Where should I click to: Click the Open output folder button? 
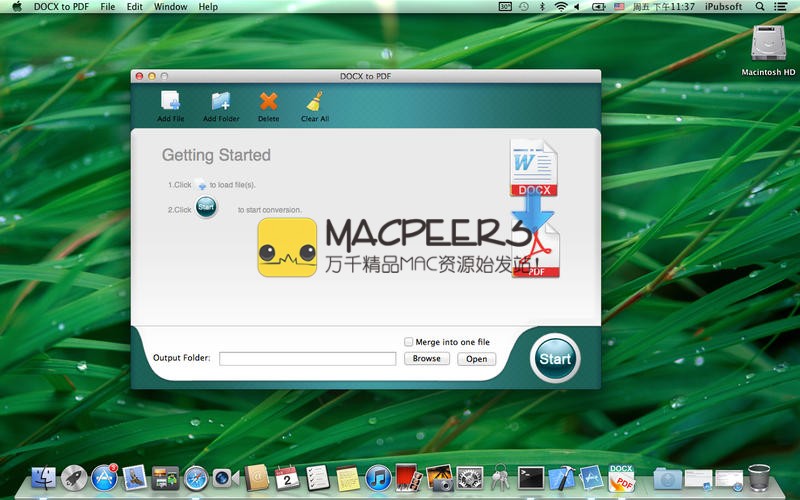click(x=476, y=359)
